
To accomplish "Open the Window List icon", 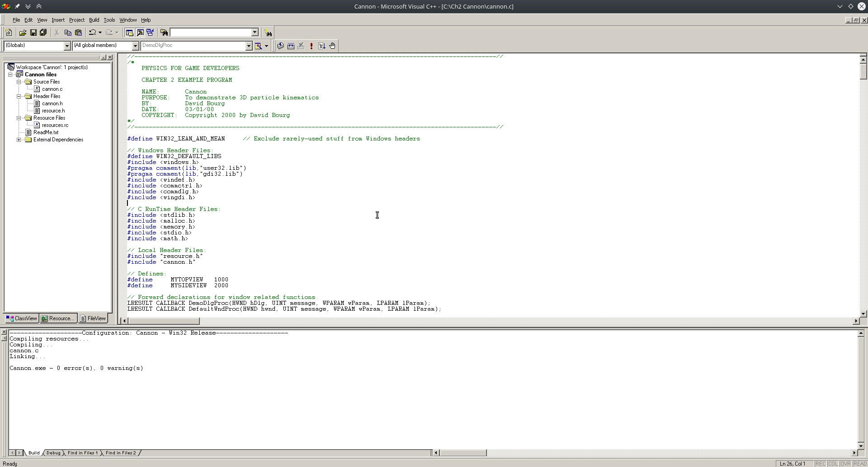I will pos(150,33).
